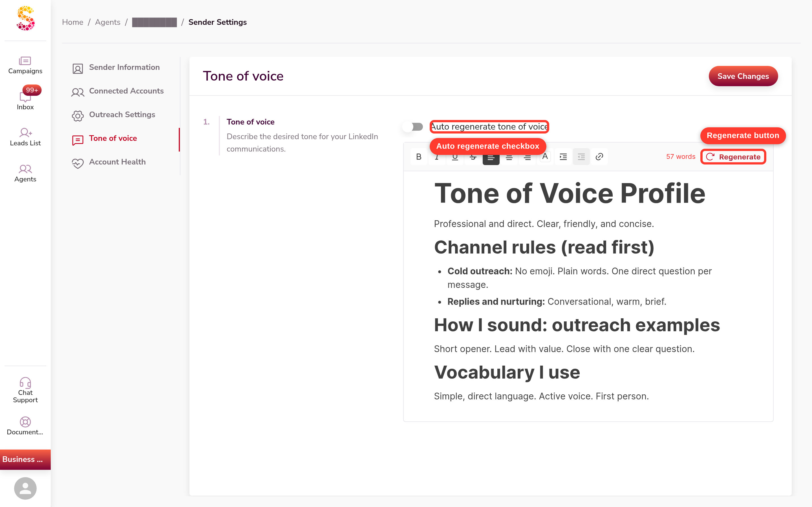Toggle bold formatting in the editor toolbar
The height and width of the screenshot is (507, 812).
click(x=418, y=157)
